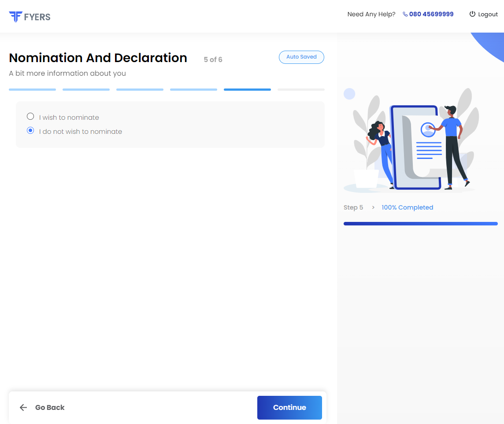Click the Go Back text
The width and height of the screenshot is (504, 424).
pyautogui.click(x=50, y=407)
